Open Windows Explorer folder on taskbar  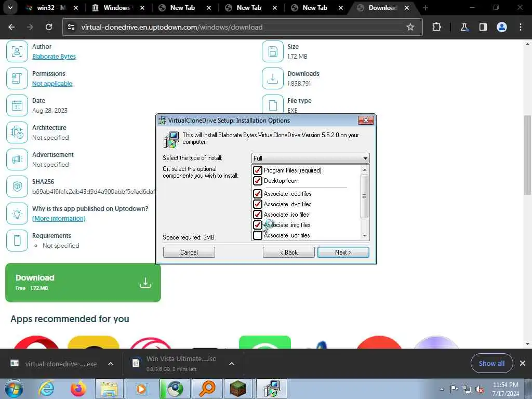[x=109, y=389]
